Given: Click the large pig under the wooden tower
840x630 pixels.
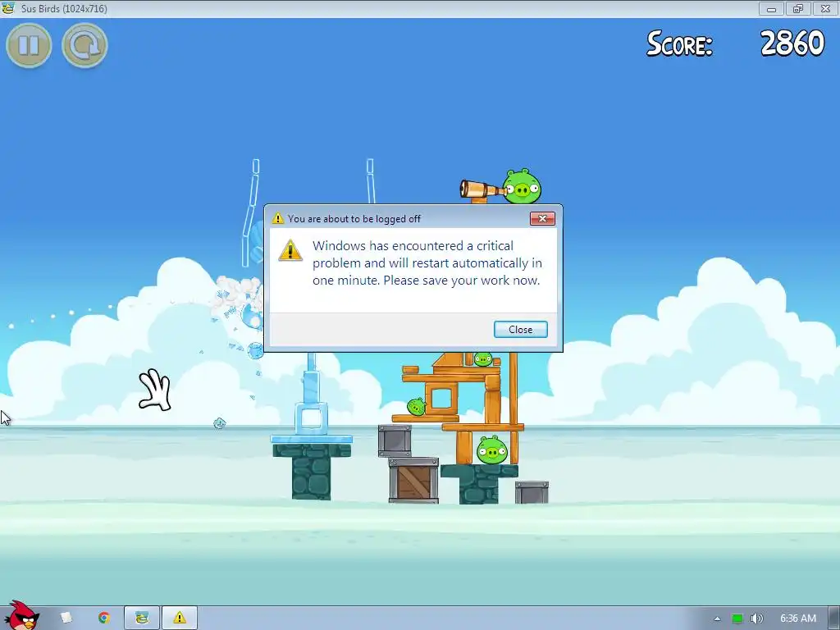Looking at the screenshot, I should pos(492,450).
